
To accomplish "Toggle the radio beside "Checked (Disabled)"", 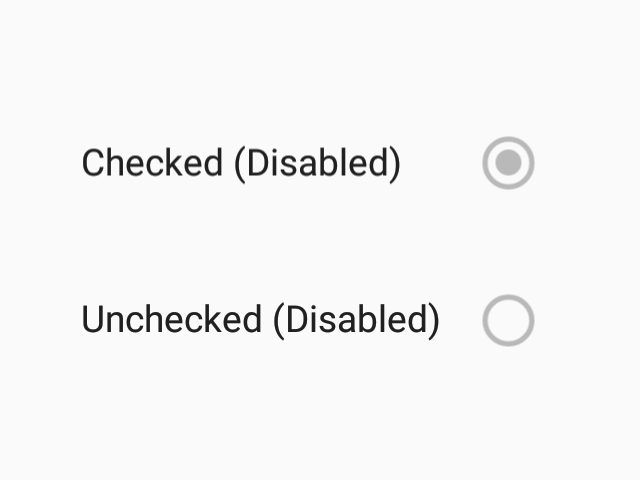I will tap(508, 163).
